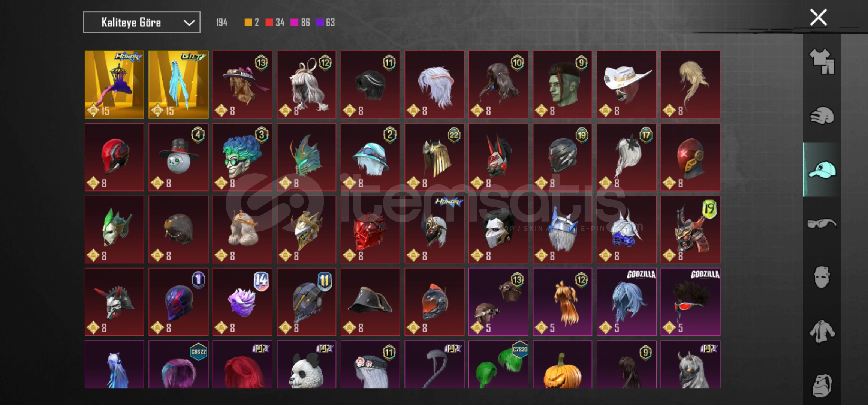Choose the jack-o-lantern pumpkin head item
The height and width of the screenshot is (405, 868).
[563, 364]
